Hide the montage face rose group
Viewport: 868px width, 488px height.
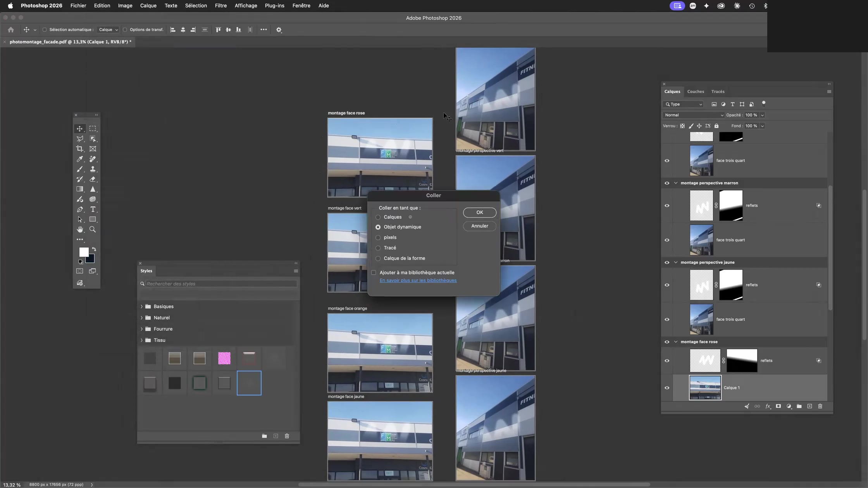[x=667, y=342]
